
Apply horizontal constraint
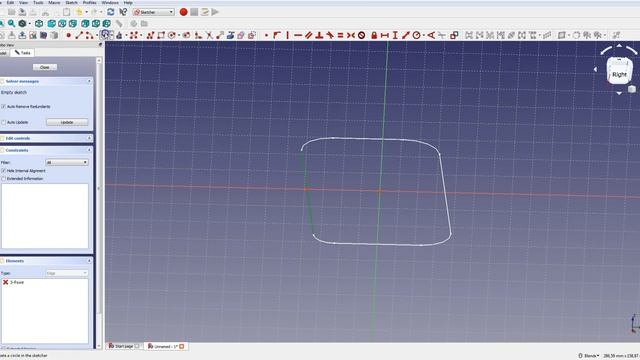(x=298, y=36)
